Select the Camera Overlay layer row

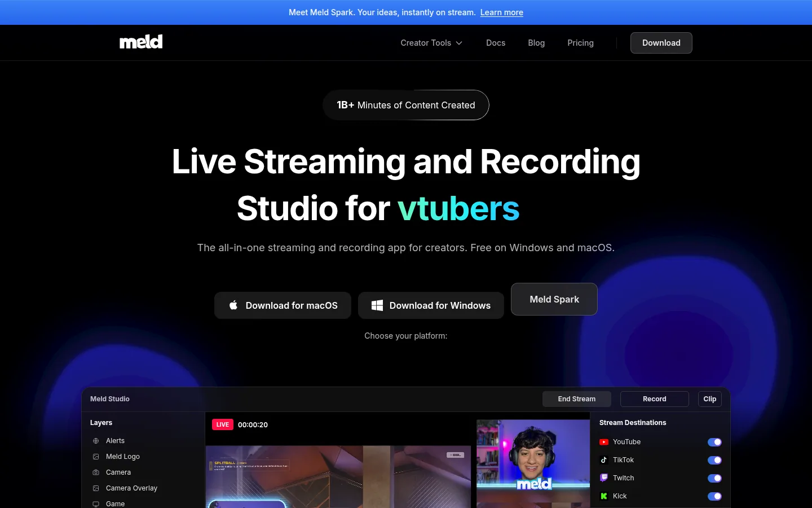click(x=143, y=488)
